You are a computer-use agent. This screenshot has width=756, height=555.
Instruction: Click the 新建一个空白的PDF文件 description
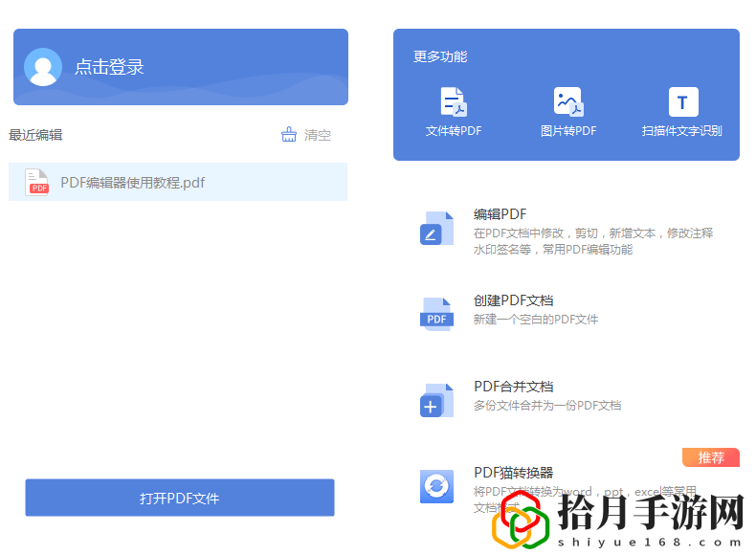pos(536,320)
